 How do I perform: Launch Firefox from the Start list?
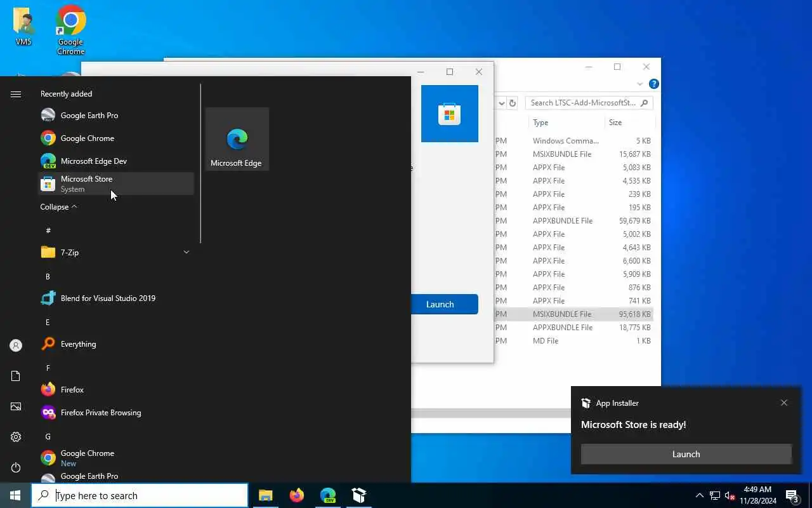(116, 389)
